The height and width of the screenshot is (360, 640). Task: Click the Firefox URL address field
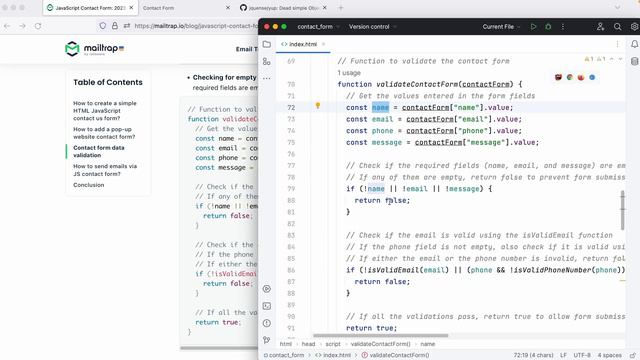196,26
